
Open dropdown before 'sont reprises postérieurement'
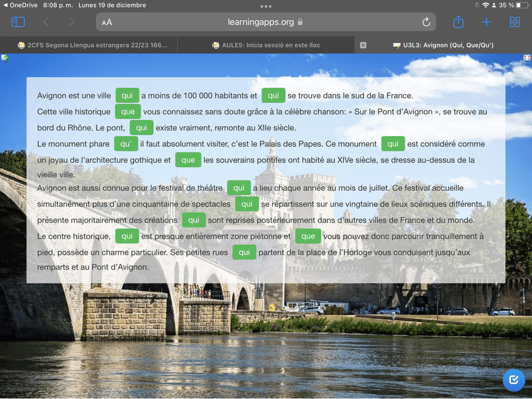(194, 220)
